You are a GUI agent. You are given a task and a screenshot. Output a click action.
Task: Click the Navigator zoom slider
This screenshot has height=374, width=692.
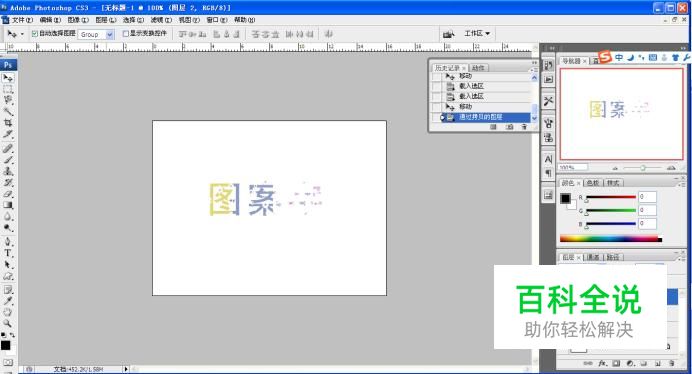[643, 168]
